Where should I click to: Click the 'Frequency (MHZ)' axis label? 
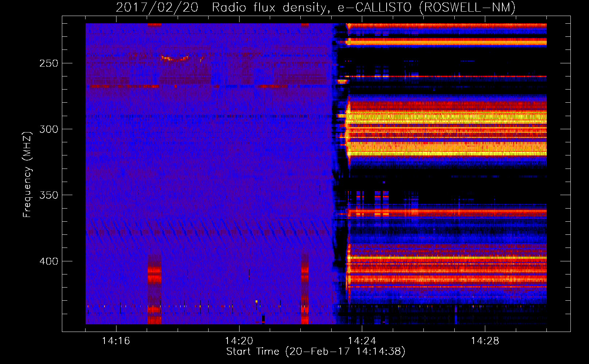(x=27, y=174)
